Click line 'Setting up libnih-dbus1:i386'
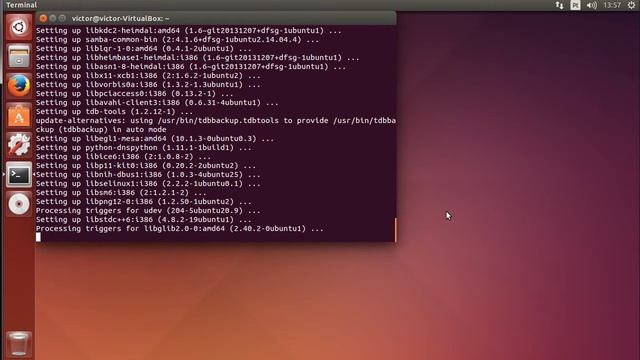Viewport: 640px width, 360px height. pyautogui.click(x=148, y=174)
